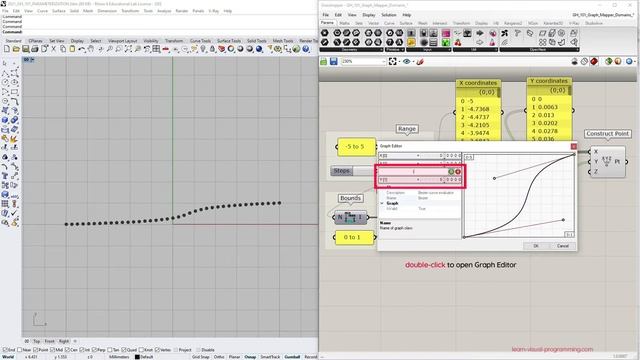Toggle Osnap in Rhino status bar

click(x=250, y=357)
